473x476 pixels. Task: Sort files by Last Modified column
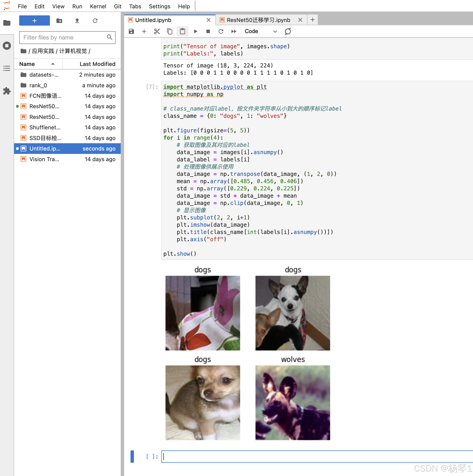tap(91, 64)
